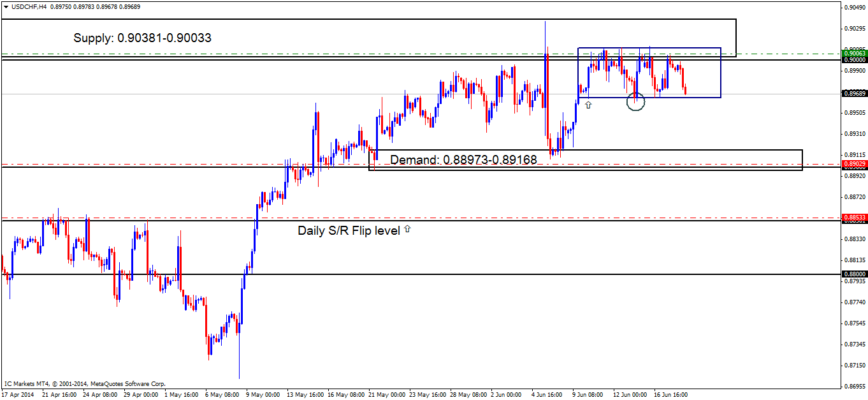Viewport: 868px width, 400px height.
Task: Select the Demand: 0.88973-0.89168 label
Action: point(463,159)
